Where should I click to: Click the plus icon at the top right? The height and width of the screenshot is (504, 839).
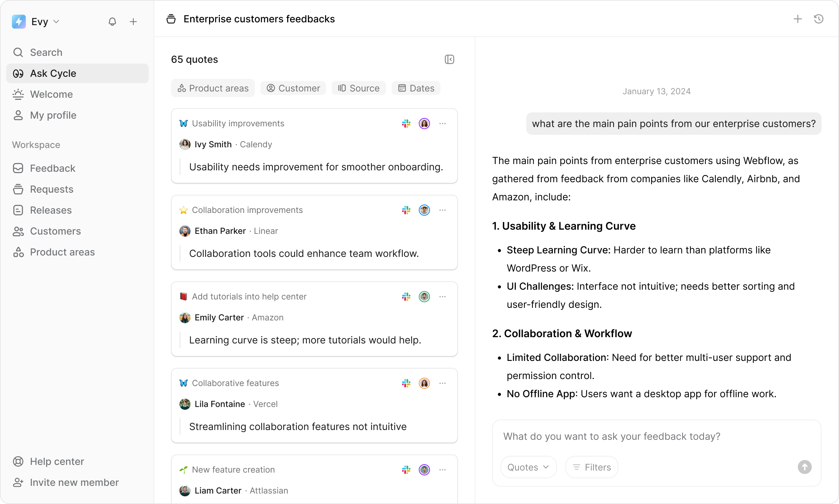pyautogui.click(x=797, y=19)
